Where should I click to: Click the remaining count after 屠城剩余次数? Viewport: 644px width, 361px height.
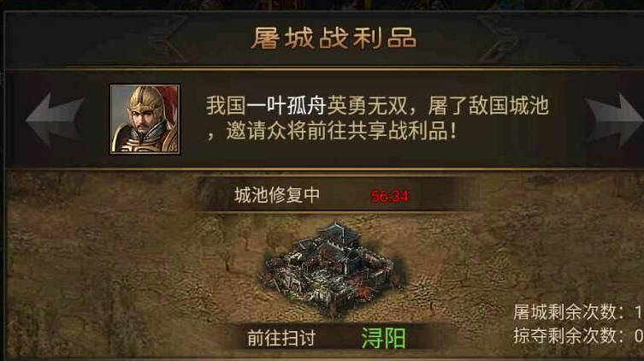pyautogui.click(x=639, y=312)
